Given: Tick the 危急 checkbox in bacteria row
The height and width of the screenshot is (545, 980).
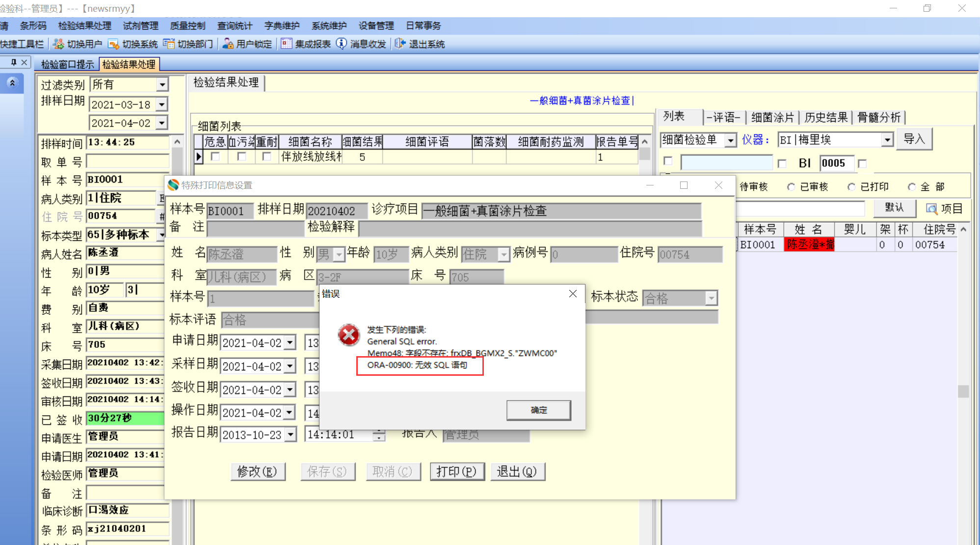Looking at the screenshot, I should tap(215, 156).
